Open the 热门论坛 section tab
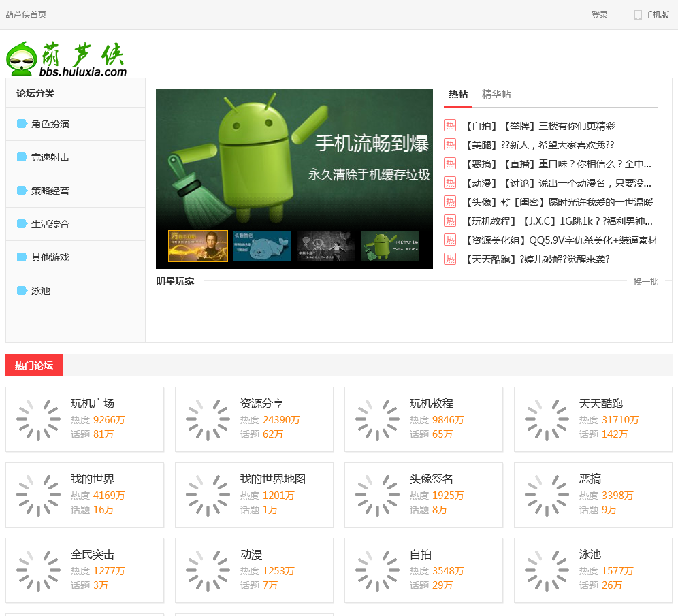 [34, 366]
